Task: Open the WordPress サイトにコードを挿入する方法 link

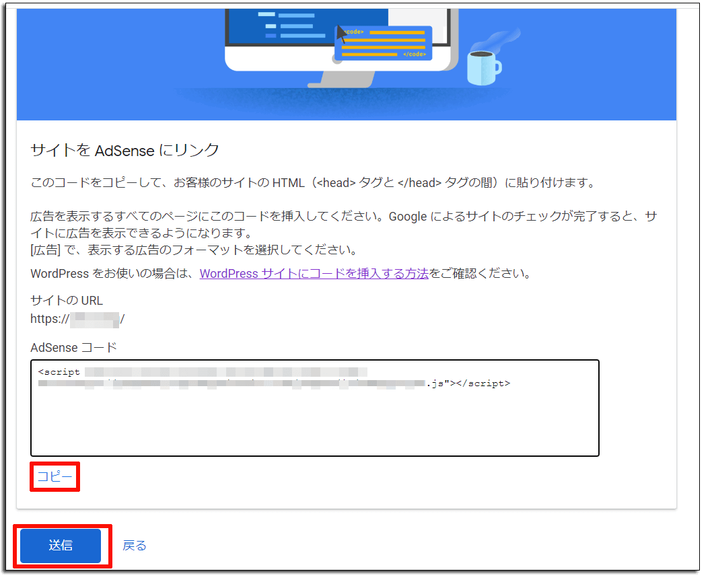Action: [314, 273]
